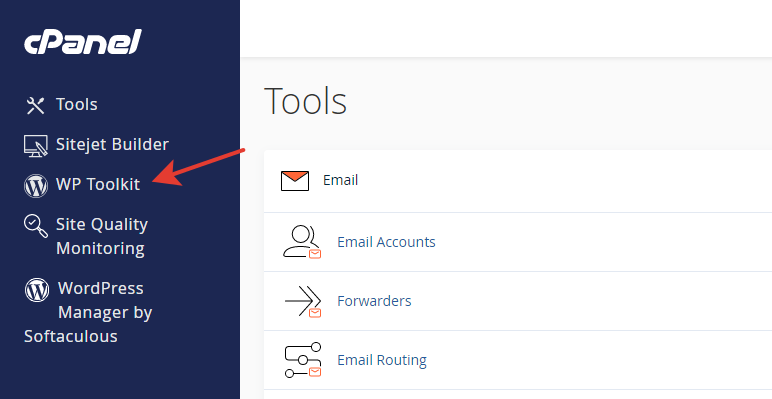The height and width of the screenshot is (399, 772).
Task: Open WordPress Manager by Softaculous
Action: coord(88,312)
